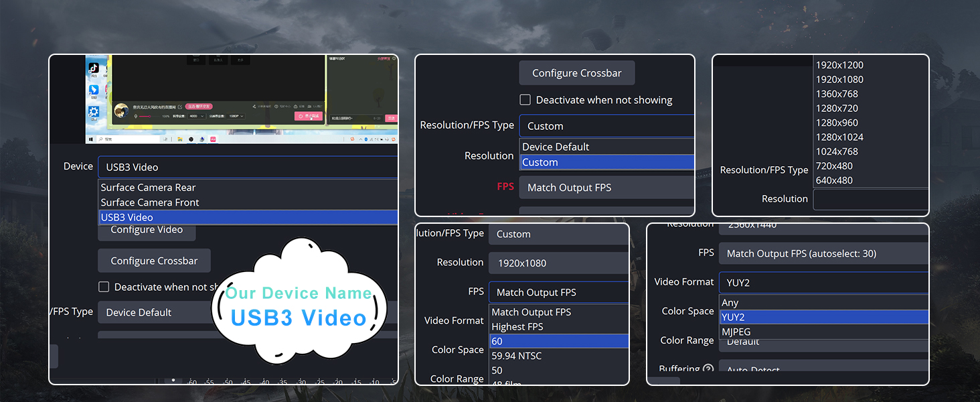Click the microphone volume slider at 100%

[150, 116]
